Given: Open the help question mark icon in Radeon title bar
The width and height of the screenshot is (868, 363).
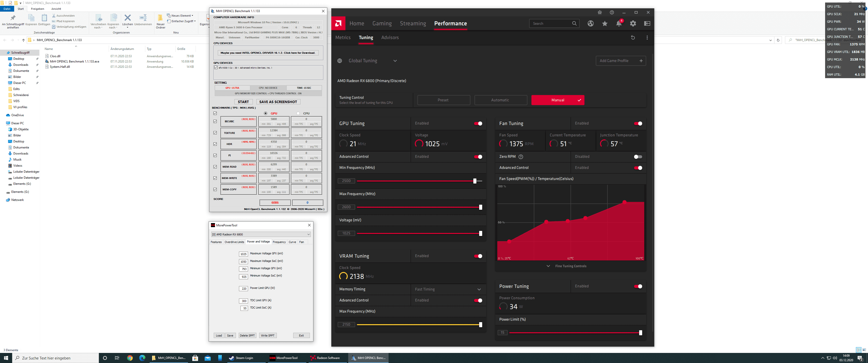Looking at the screenshot, I should point(612,12).
